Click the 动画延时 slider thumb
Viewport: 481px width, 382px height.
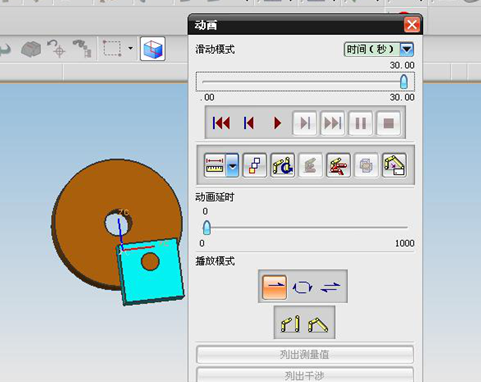[207, 228]
